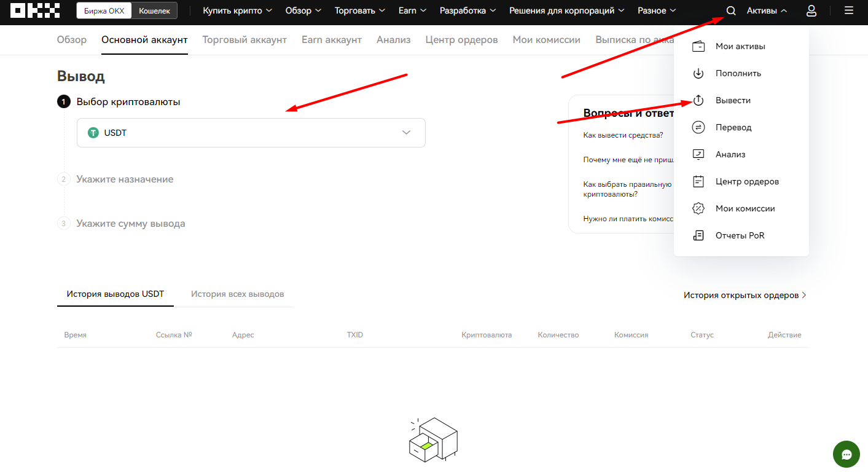Click the Адрес column header
The width and height of the screenshot is (868, 472).
[x=243, y=335]
